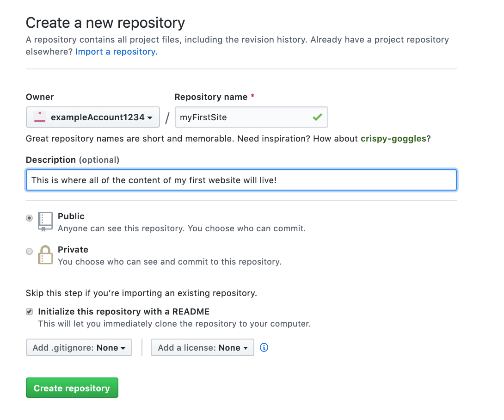
Task: Open the owner account selector dropdown
Action: point(92,117)
